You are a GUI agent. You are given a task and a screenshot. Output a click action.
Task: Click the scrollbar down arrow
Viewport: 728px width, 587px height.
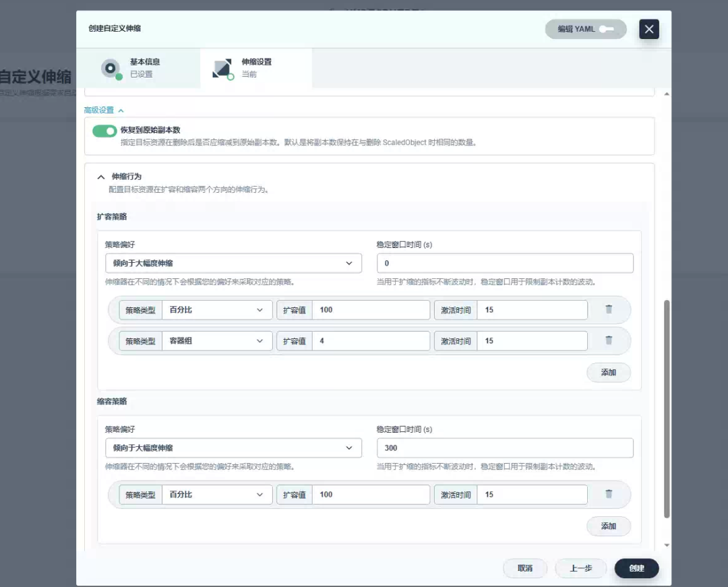click(667, 545)
